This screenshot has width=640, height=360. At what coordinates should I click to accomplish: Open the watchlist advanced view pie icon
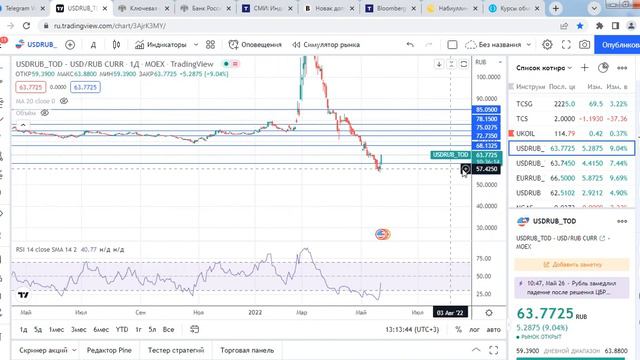point(603,68)
